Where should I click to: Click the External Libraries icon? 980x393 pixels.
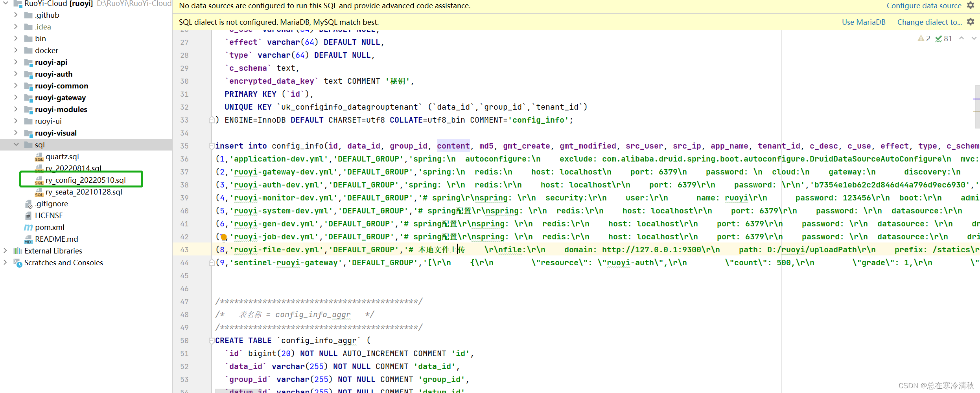point(18,251)
